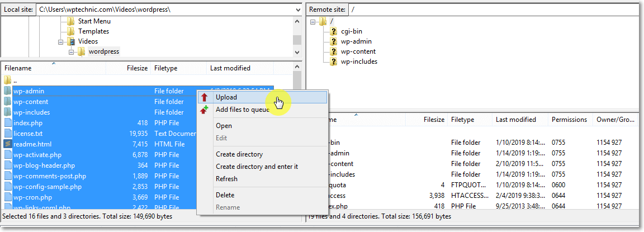The width and height of the screenshot is (644, 232).
Task: Select Create directory in context menu
Action: click(x=239, y=154)
